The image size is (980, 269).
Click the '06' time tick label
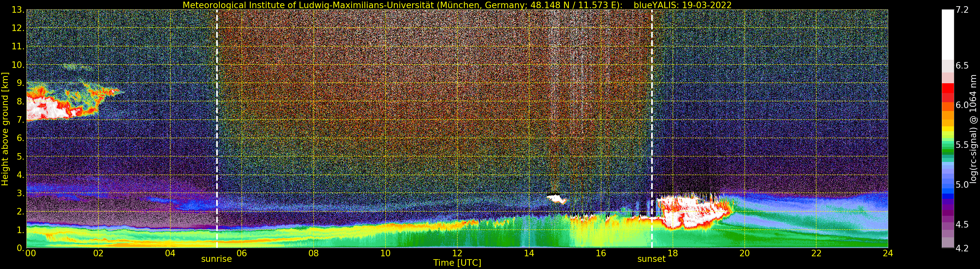click(242, 253)
